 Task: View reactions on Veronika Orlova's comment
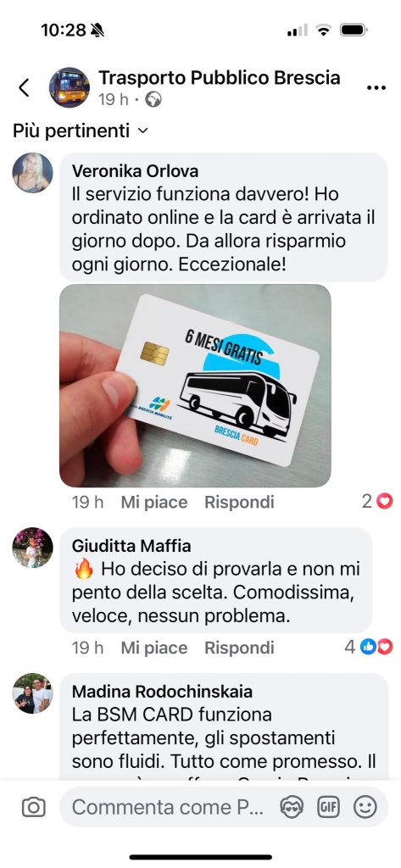[377, 502]
